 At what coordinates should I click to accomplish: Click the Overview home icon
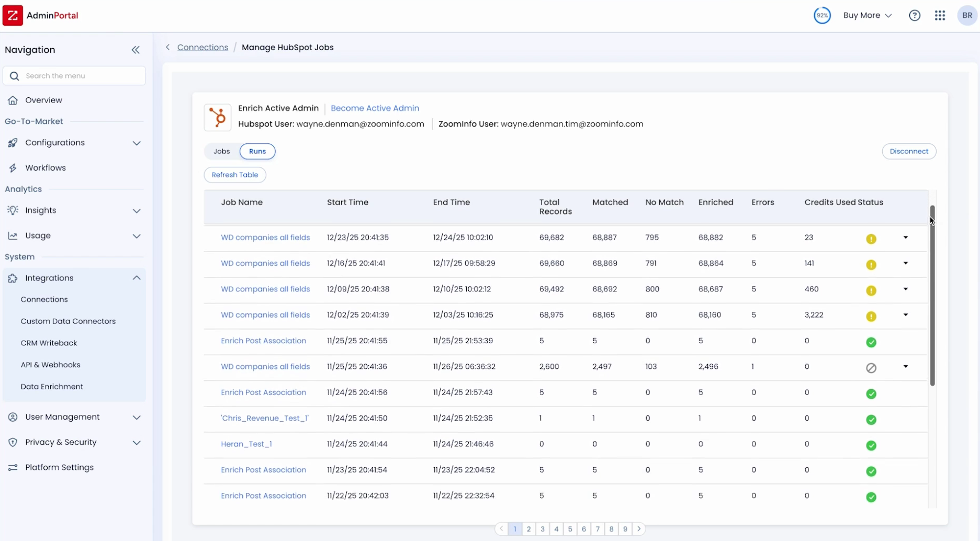click(13, 100)
